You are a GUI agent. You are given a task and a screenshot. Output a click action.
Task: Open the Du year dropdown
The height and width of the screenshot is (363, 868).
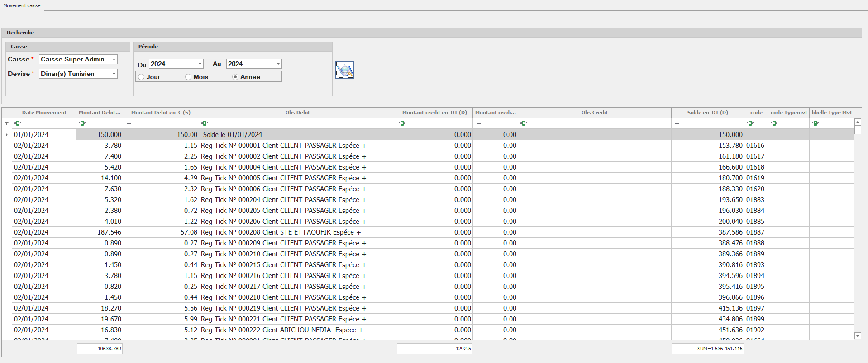[200, 64]
